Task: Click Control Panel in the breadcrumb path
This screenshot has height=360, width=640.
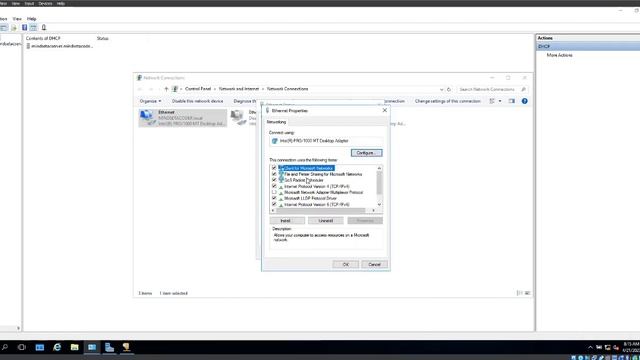Action: click(x=198, y=89)
